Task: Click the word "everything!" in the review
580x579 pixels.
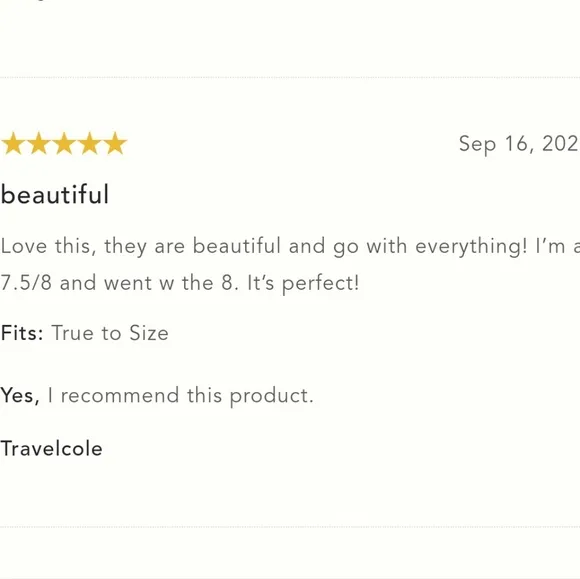Action: [471, 247]
